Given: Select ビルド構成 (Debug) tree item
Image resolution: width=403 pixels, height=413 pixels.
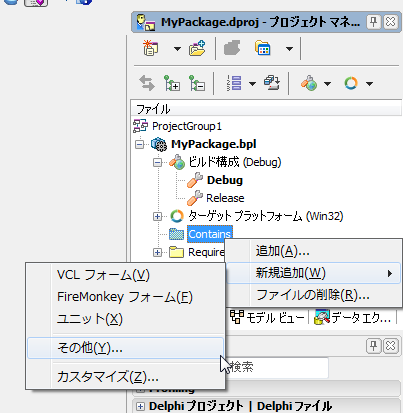Looking at the screenshot, I should click(x=235, y=162).
